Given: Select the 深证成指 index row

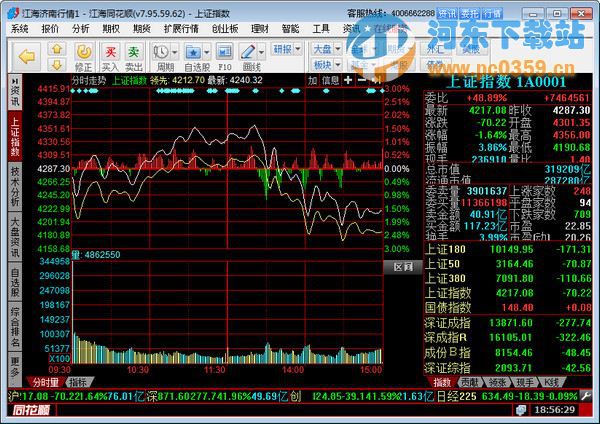Looking at the screenshot, I should (x=508, y=323).
